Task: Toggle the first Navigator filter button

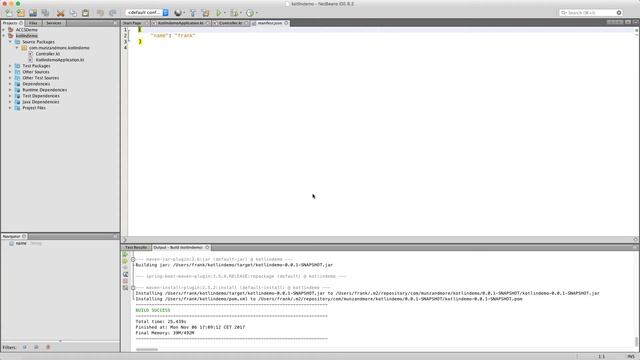Action: (x=25, y=347)
